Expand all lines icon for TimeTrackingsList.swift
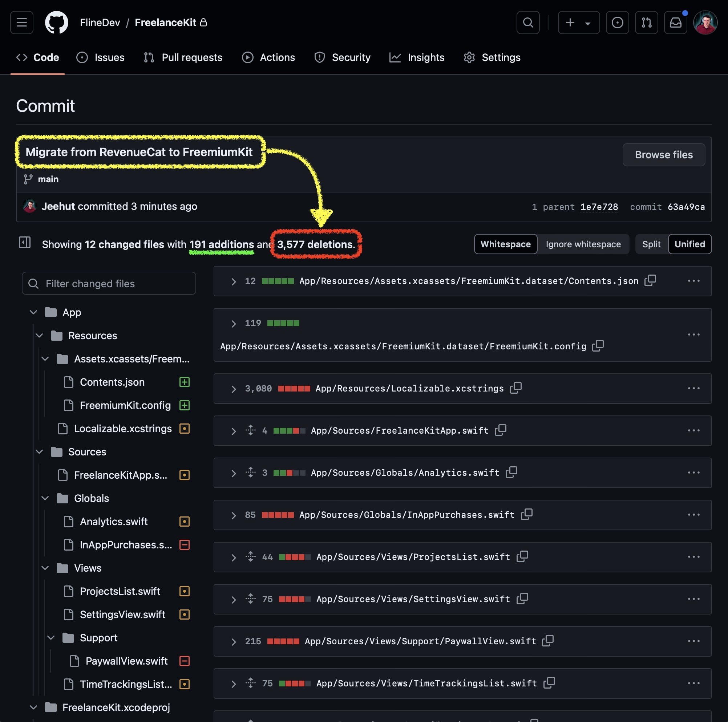Image resolution: width=728 pixels, height=722 pixels. point(251,683)
